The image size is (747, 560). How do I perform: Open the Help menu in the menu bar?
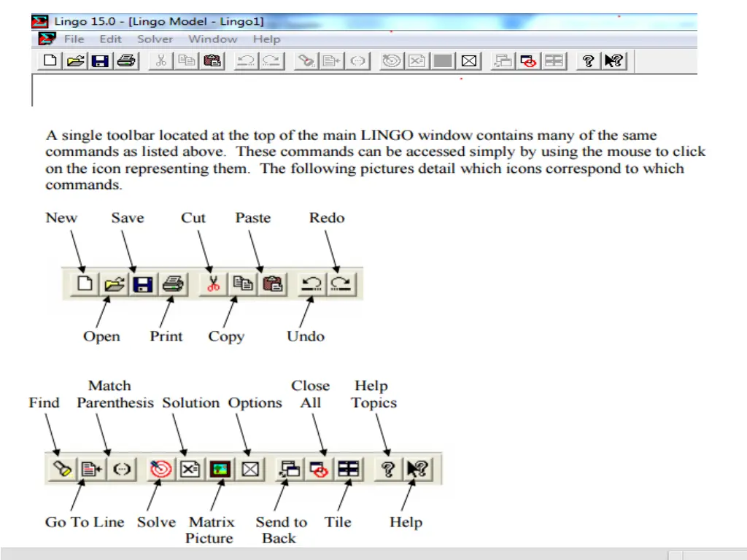click(x=266, y=39)
